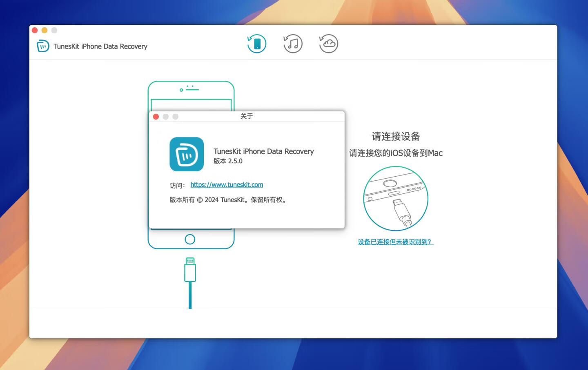The image size is (588, 370).
Task: Select Recover from iTunes backup icon
Action: point(293,44)
